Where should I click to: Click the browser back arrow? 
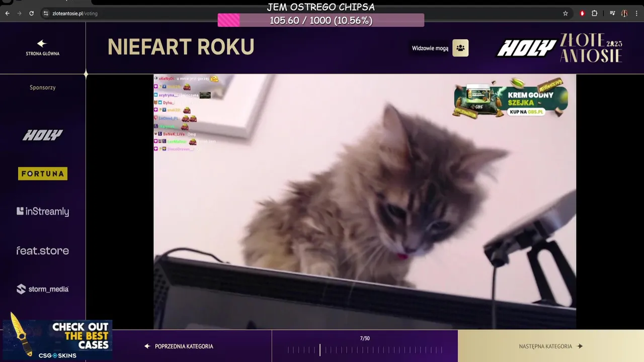coord(7,14)
